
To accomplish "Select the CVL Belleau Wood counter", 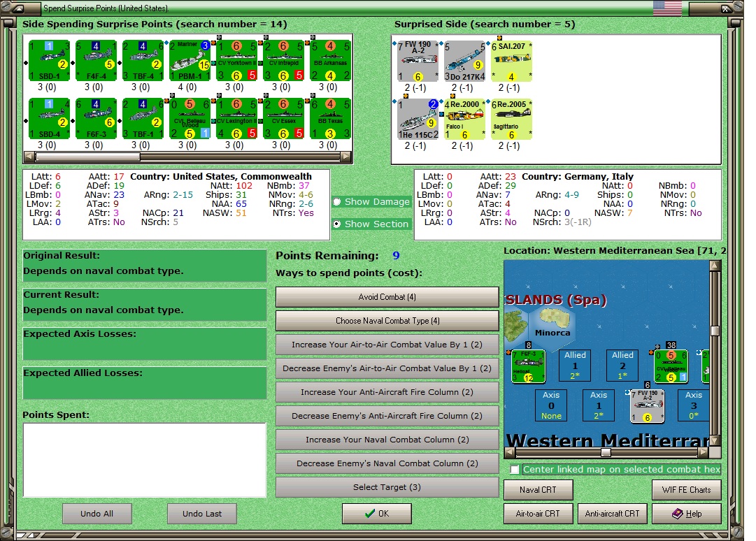I will click(x=190, y=119).
